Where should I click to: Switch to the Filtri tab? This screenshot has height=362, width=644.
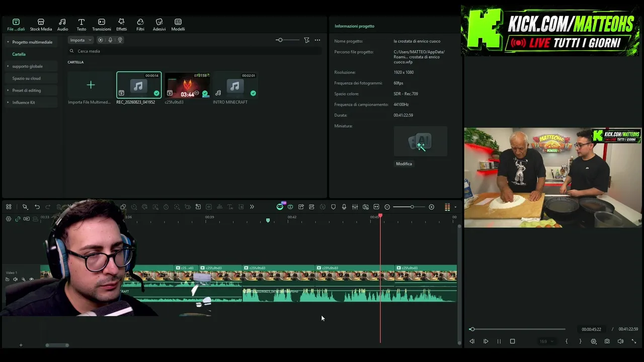pyautogui.click(x=140, y=25)
